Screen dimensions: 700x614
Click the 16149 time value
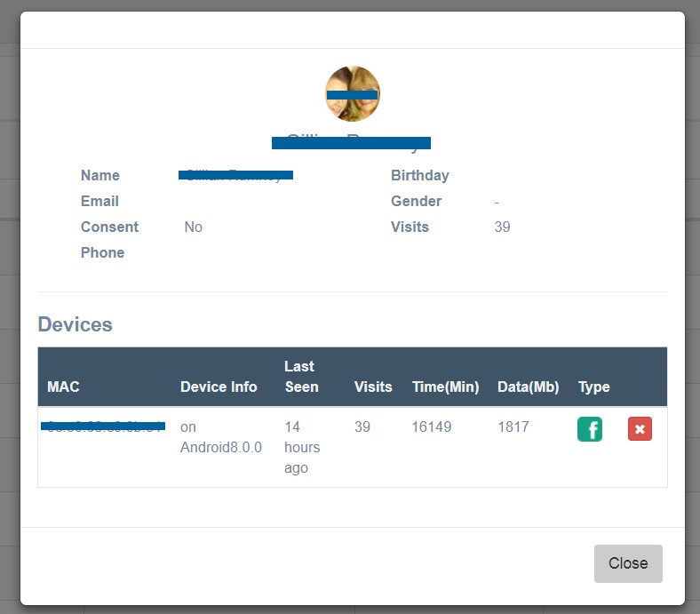pos(432,427)
